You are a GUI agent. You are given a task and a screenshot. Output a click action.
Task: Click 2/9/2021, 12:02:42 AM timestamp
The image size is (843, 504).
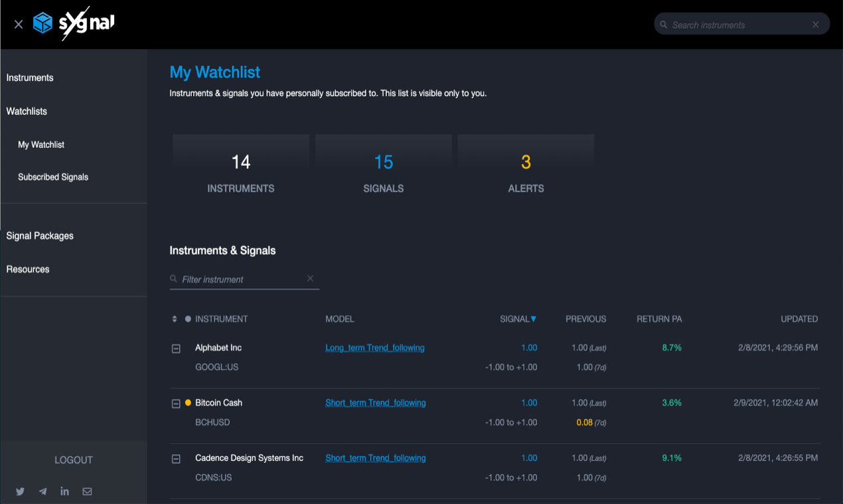[775, 403]
